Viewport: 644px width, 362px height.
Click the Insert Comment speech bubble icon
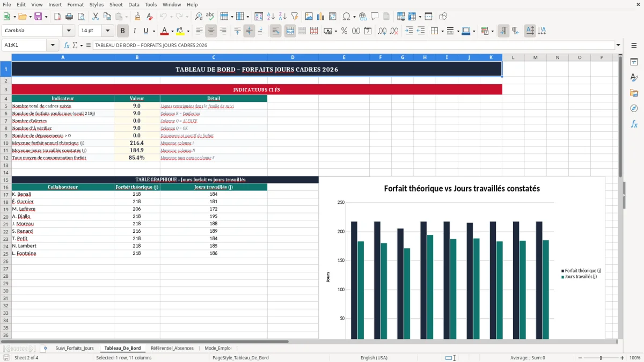375,17
